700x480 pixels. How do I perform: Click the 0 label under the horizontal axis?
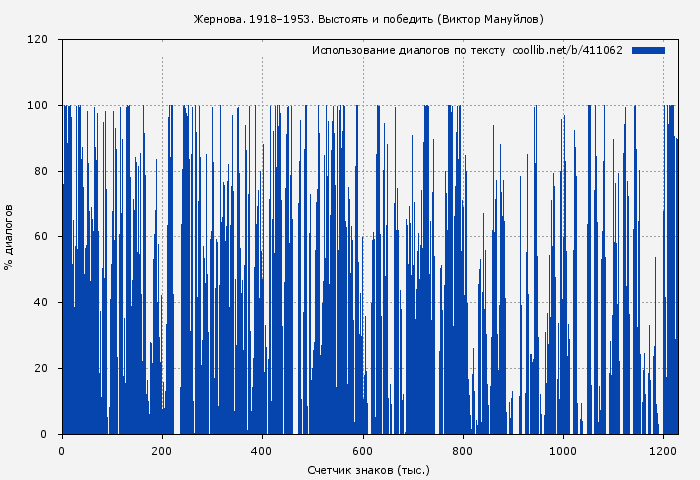click(x=62, y=450)
